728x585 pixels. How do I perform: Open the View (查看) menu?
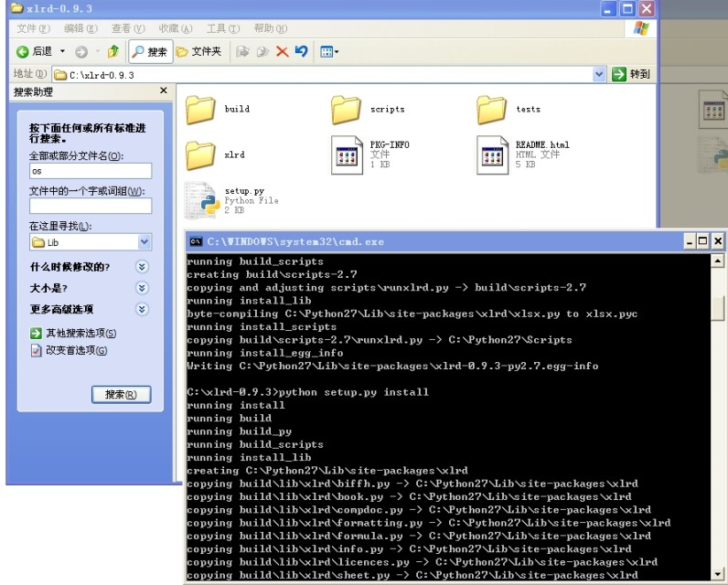[128, 28]
